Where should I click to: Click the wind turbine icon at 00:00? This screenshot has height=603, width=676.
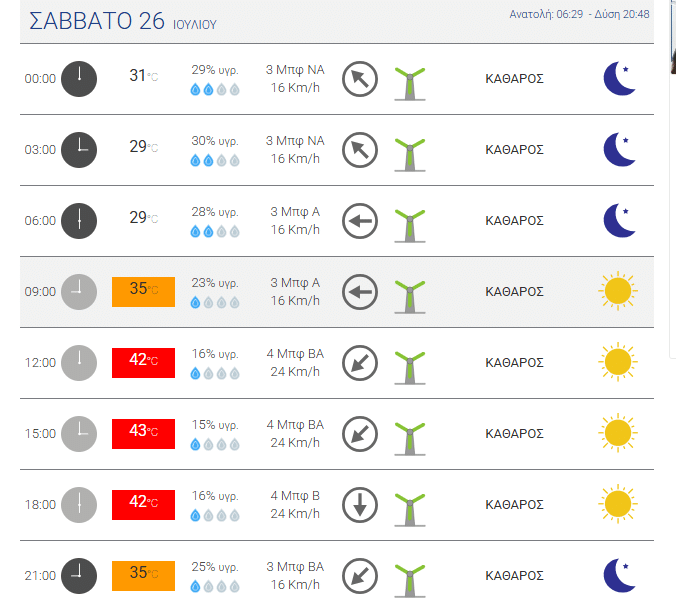(x=410, y=84)
